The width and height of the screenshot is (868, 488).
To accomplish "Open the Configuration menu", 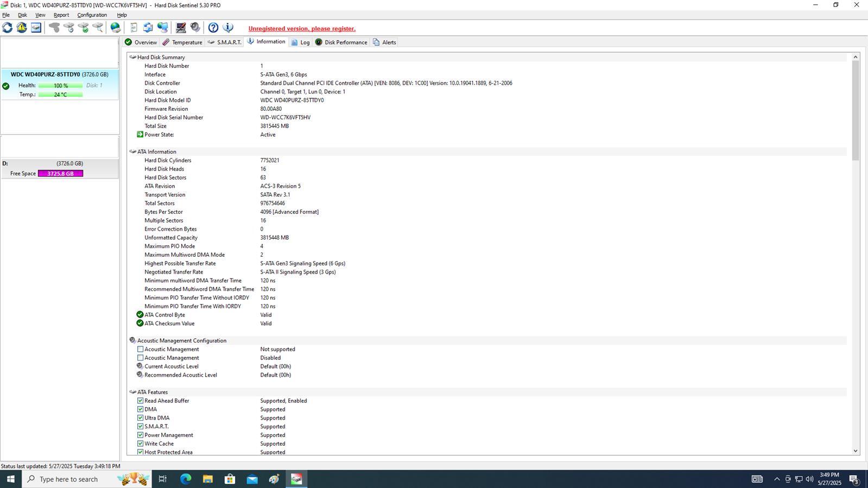I will click(x=92, y=15).
